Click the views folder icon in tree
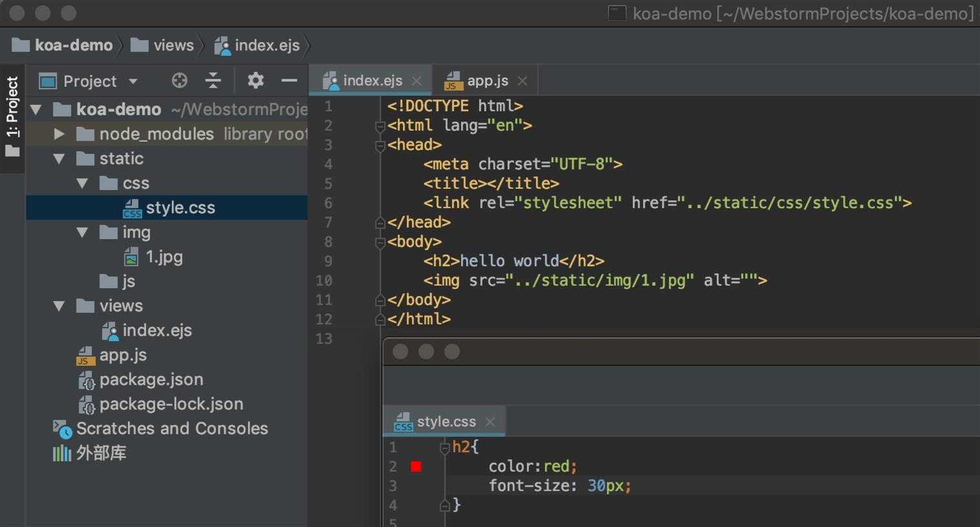 [x=85, y=305]
